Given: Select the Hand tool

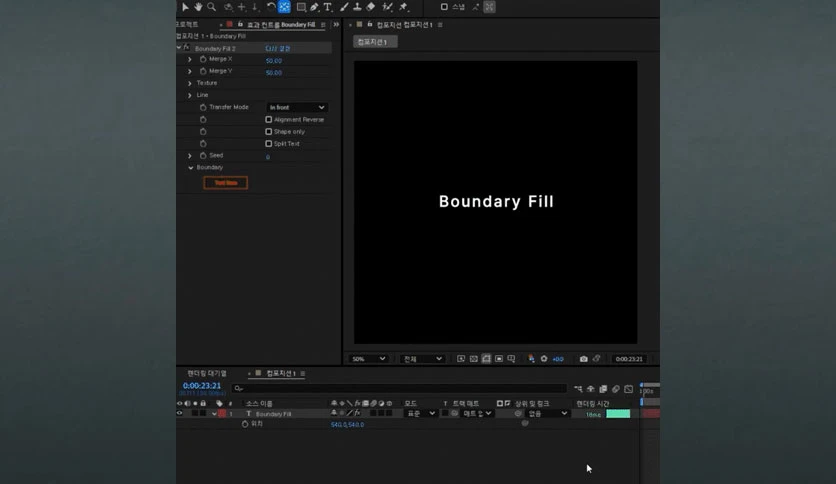Looking at the screenshot, I should click(x=198, y=7).
